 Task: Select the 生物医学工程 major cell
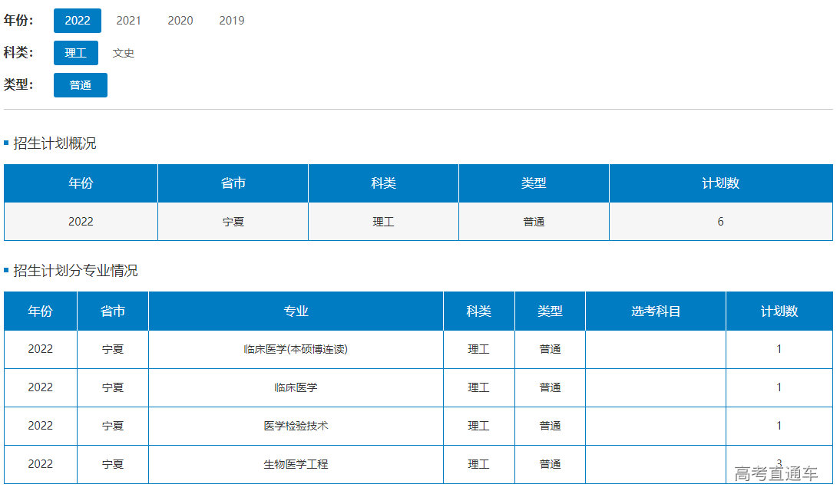[x=296, y=464]
